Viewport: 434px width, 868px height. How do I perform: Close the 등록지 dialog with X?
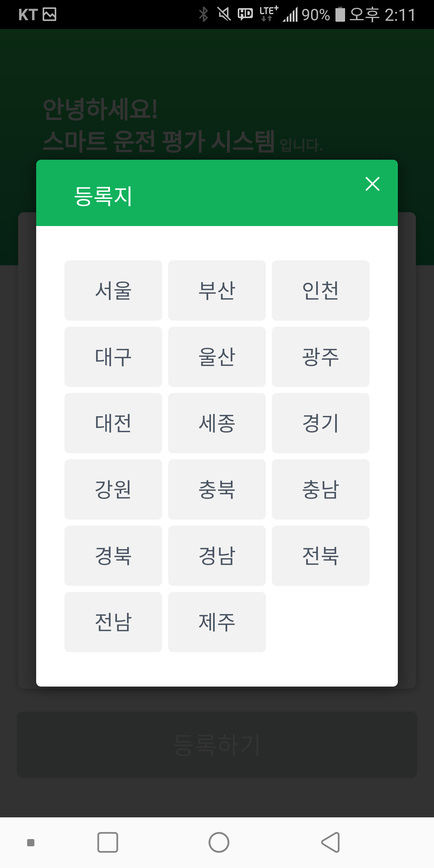point(372,184)
